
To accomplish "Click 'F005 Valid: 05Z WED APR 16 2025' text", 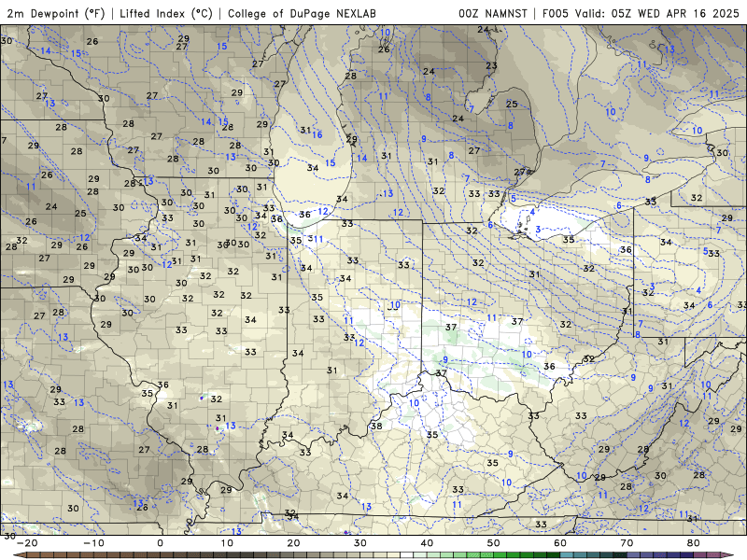I will (x=641, y=13).
